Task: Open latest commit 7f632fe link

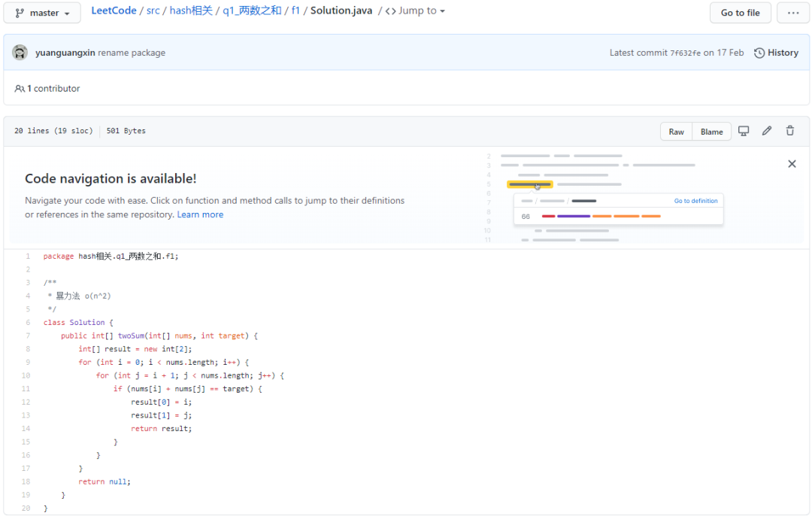Action: (685, 53)
